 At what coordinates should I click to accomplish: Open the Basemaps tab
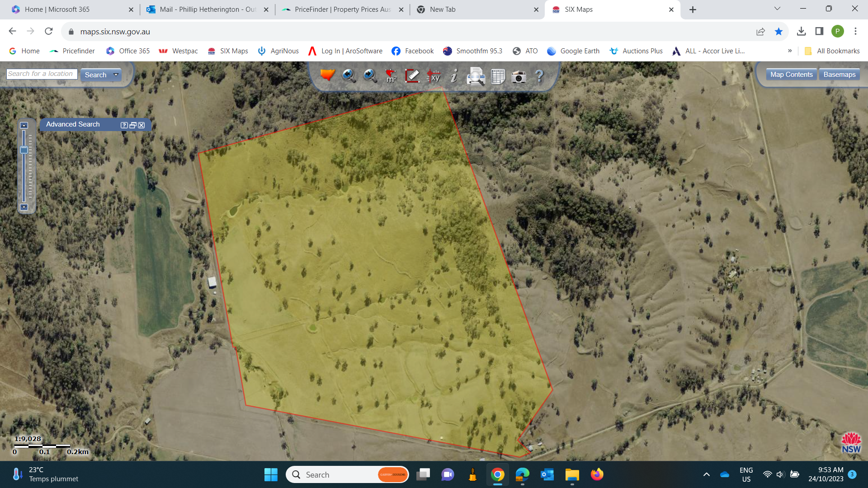tap(839, 75)
